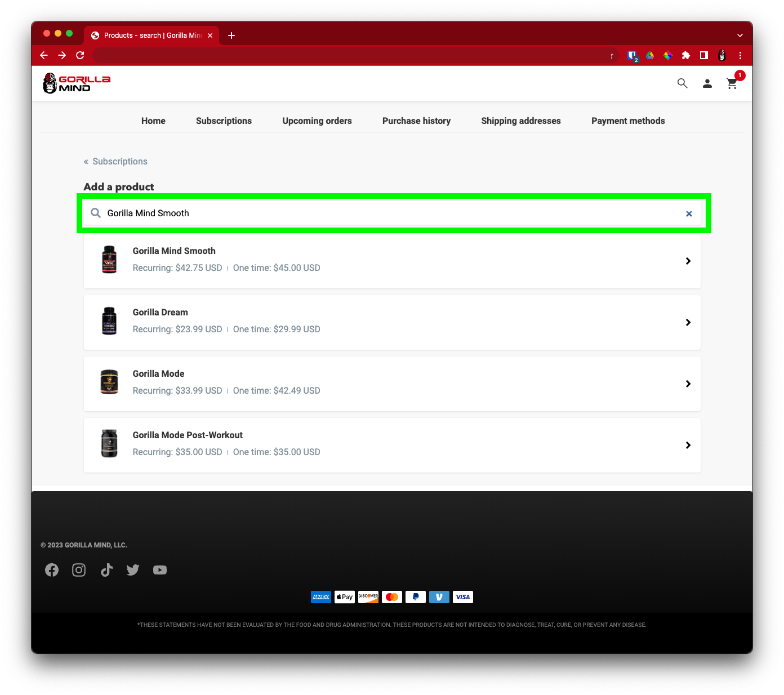Click the Gorilla Dream product thumbnail
This screenshot has width=784, height=695.
109,321
